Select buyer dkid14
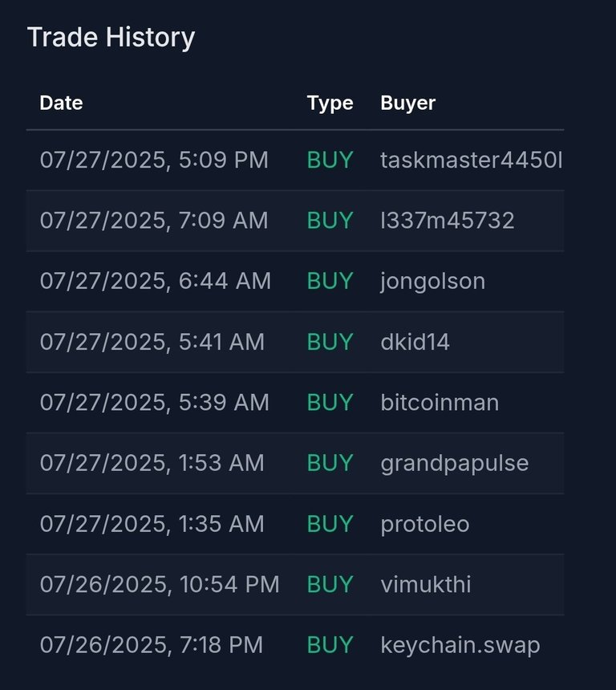 (415, 342)
